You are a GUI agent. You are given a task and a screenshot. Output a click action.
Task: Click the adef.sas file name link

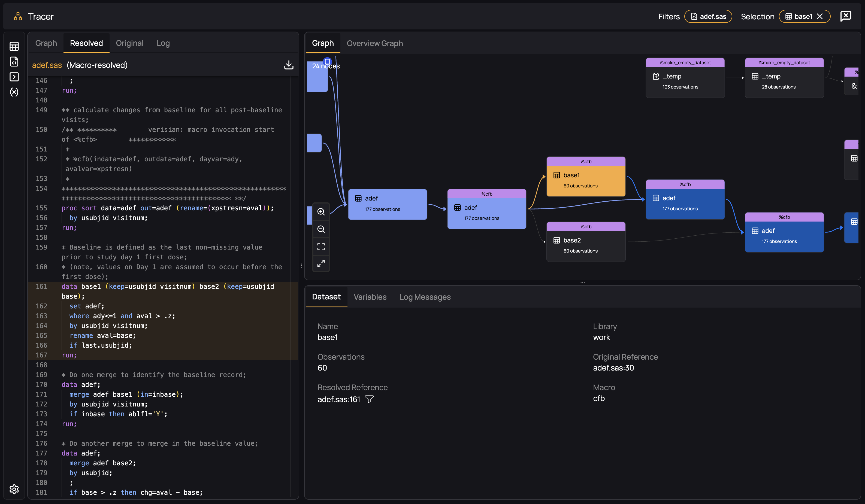point(47,65)
